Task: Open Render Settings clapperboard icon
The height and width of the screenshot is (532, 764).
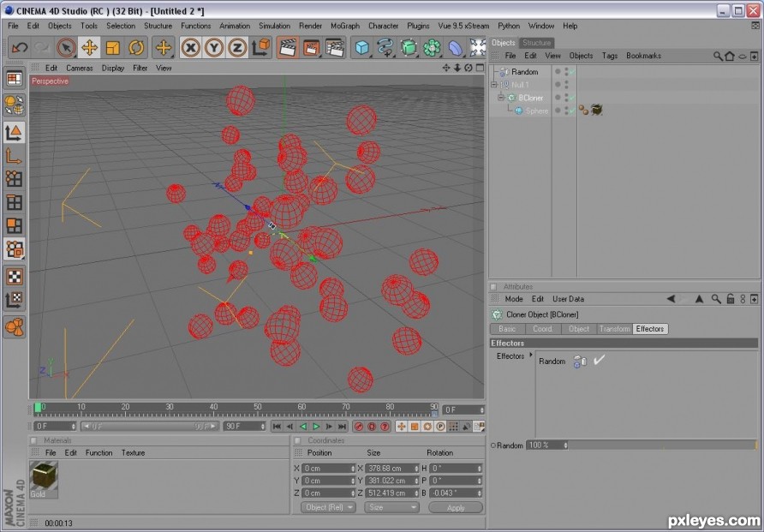Action: click(x=335, y=48)
